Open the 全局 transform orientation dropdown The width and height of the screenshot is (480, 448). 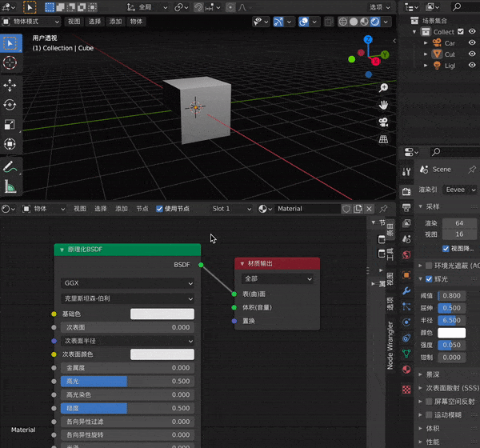tap(147, 7)
